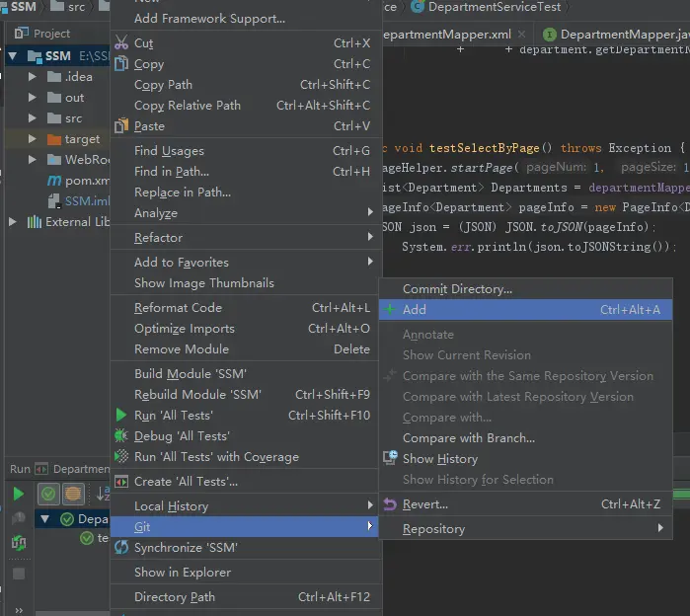Select Find in Path... menu entry
The width and height of the screenshot is (690, 616).
point(244,171)
